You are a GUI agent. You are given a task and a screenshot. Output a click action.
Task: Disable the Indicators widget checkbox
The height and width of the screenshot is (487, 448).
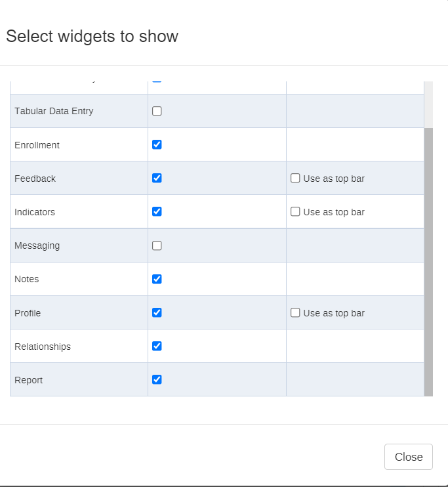point(157,211)
